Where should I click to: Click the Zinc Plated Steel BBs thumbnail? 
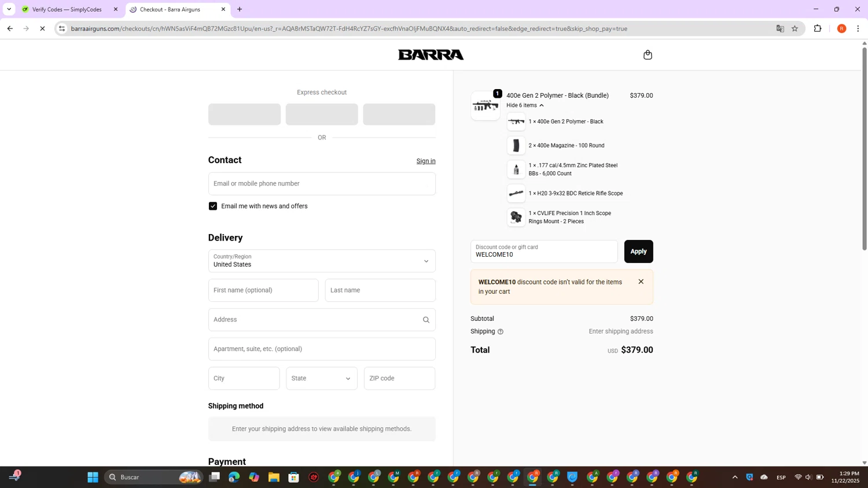[x=516, y=169]
